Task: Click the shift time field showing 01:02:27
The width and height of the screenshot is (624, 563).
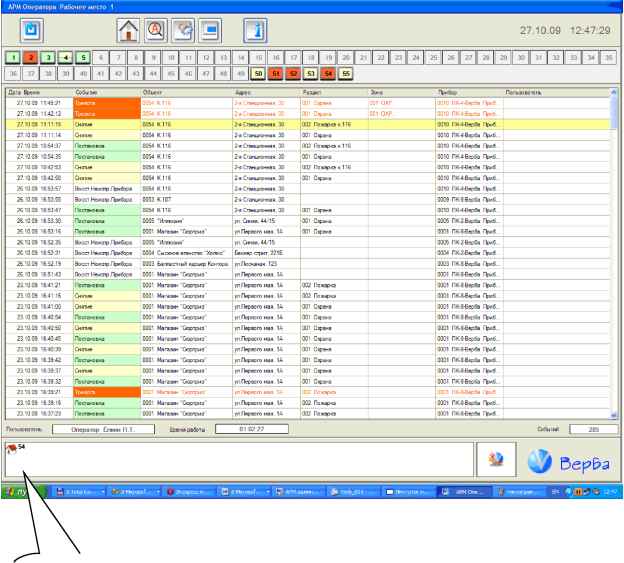Action: 252,429
